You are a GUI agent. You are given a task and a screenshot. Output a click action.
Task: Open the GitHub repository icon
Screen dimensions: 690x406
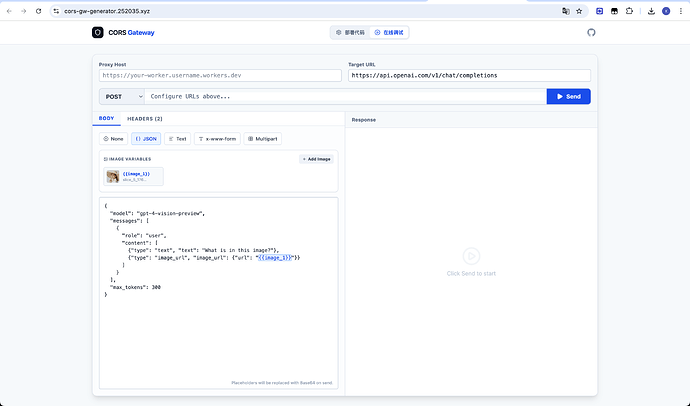click(591, 33)
